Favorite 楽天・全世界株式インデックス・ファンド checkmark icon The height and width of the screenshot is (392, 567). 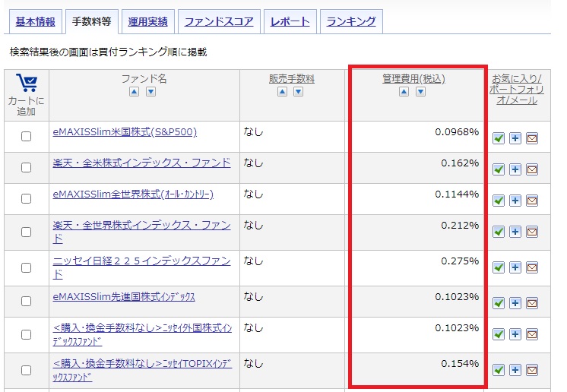(x=499, y=231)
